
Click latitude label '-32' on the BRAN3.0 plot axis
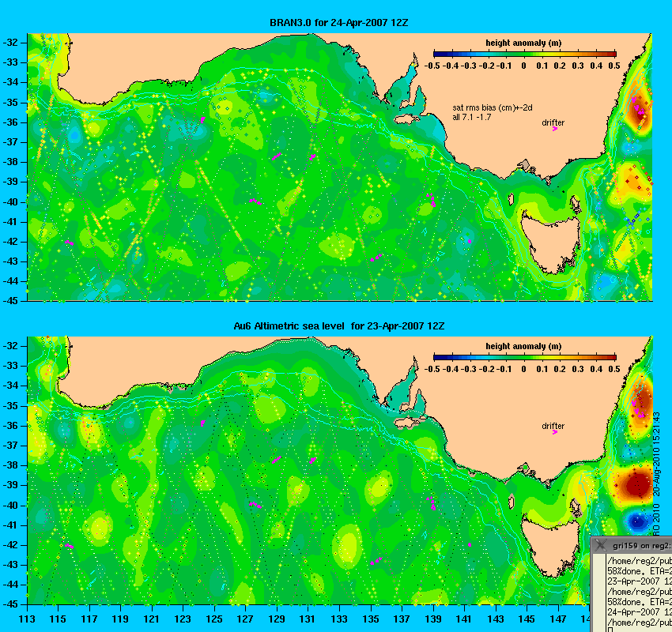click(x=10, y=43)
